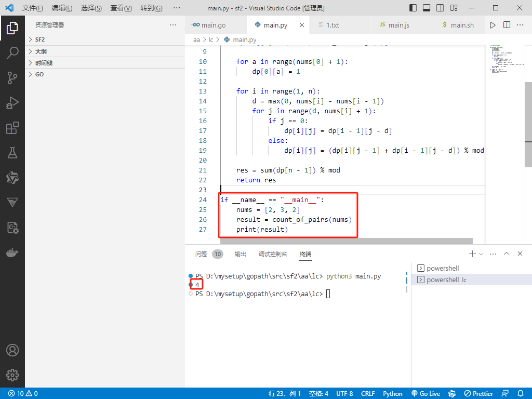Open the 转到(G) menu
This screenshot has width=532, height=399.
[151, 8]
